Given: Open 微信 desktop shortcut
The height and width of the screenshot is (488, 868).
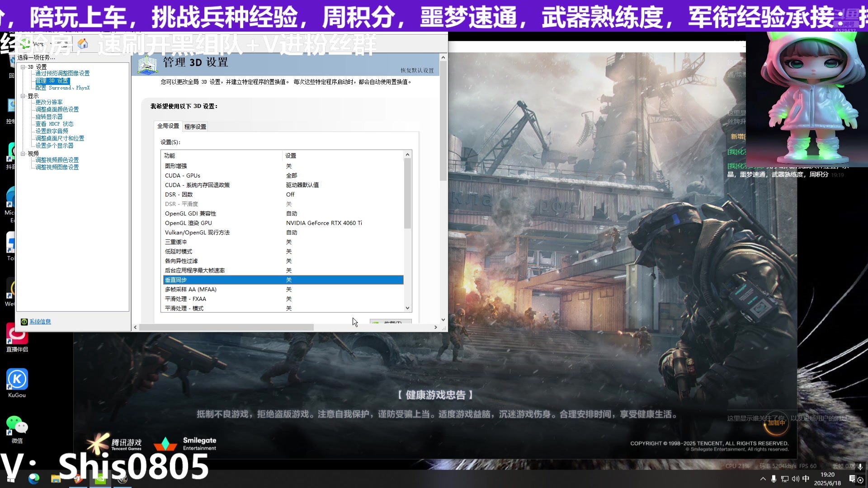Looking at the screenshot, I should [x=17, y=429].
